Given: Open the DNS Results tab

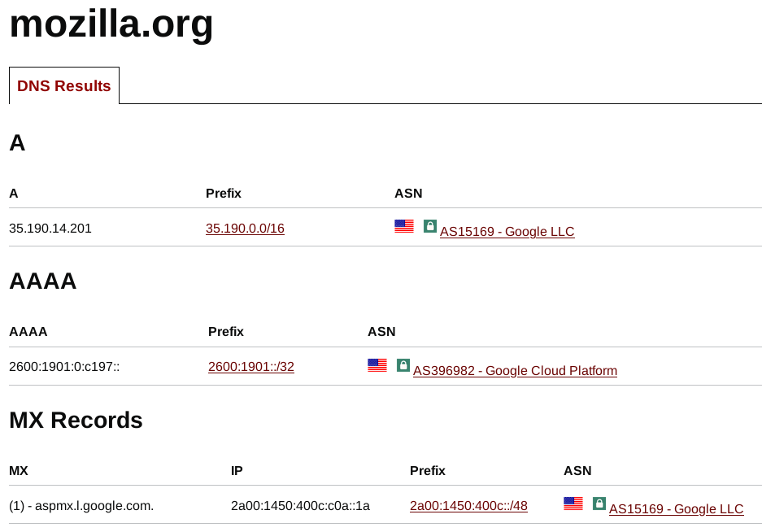Looking at the screenshot, I should click(64, 85).
